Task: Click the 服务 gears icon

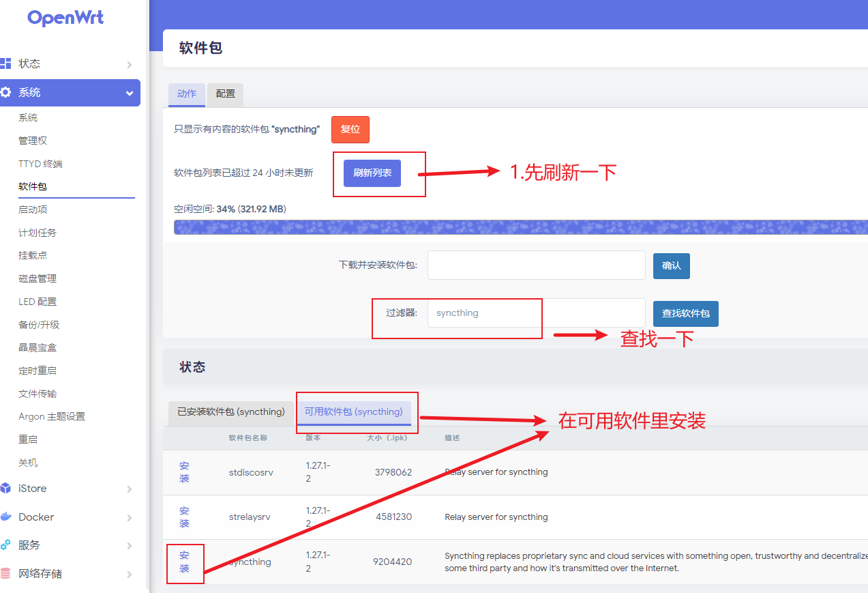Action: coord(5,545)
